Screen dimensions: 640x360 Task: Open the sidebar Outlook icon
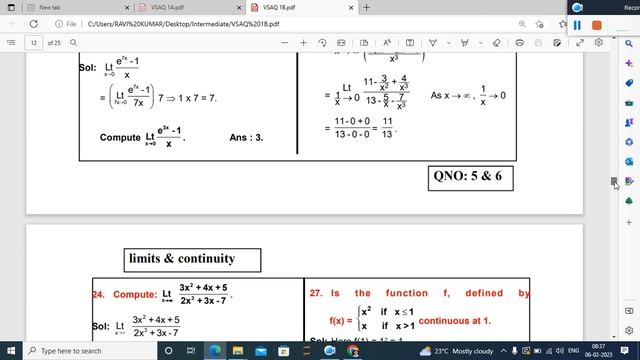point(629,162)
